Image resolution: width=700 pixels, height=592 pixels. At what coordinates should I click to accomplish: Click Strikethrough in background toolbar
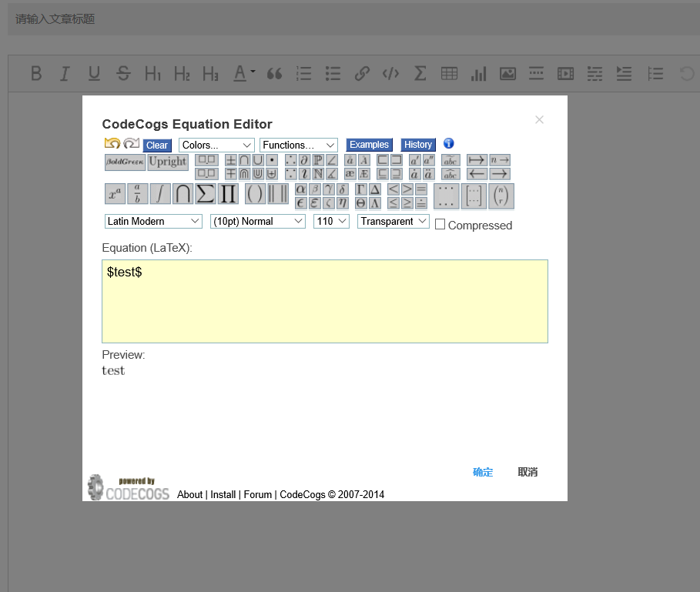(123, 73)
